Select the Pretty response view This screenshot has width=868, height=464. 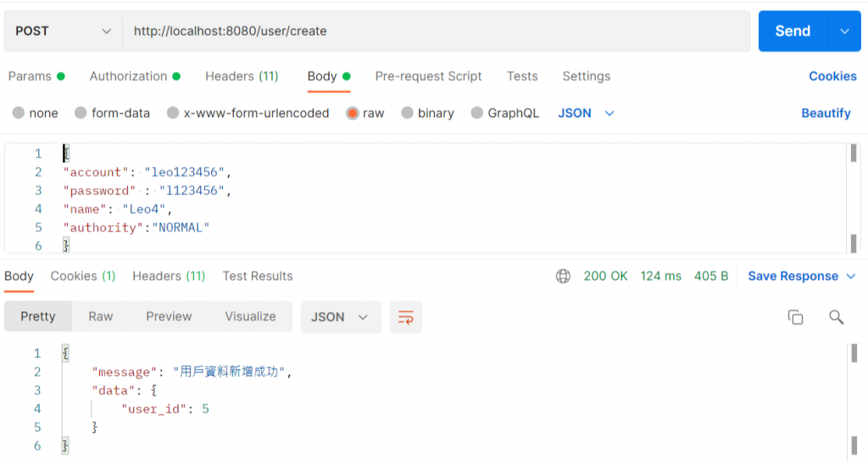[37, 316]
